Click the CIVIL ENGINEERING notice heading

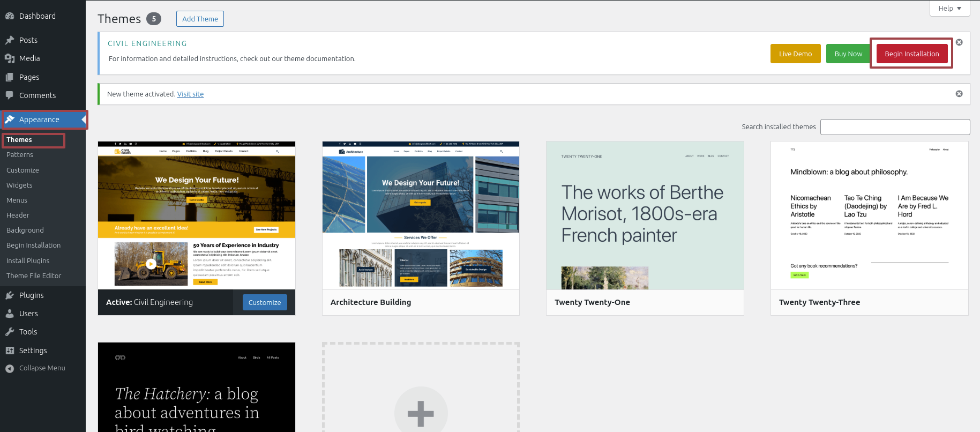147,43
